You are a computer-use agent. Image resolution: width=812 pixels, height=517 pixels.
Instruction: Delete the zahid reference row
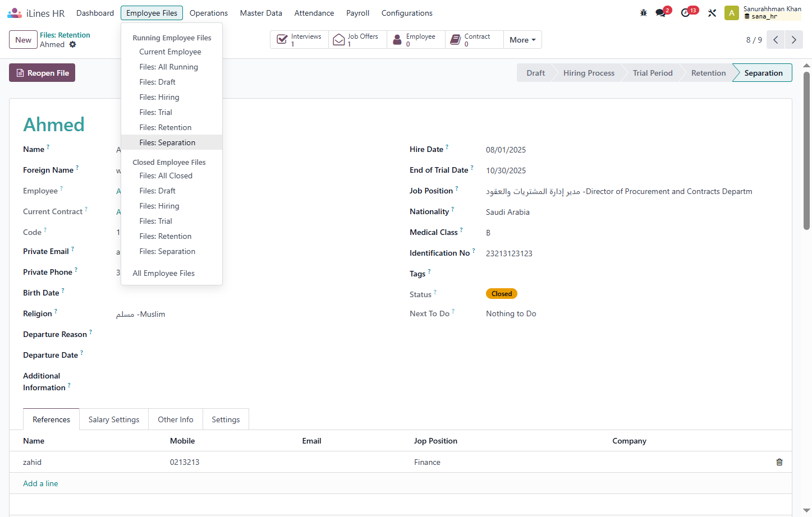pos(779,462)
